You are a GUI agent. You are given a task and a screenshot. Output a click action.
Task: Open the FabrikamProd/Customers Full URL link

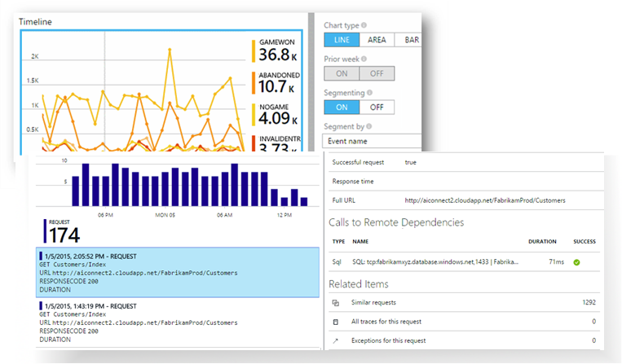485,200
